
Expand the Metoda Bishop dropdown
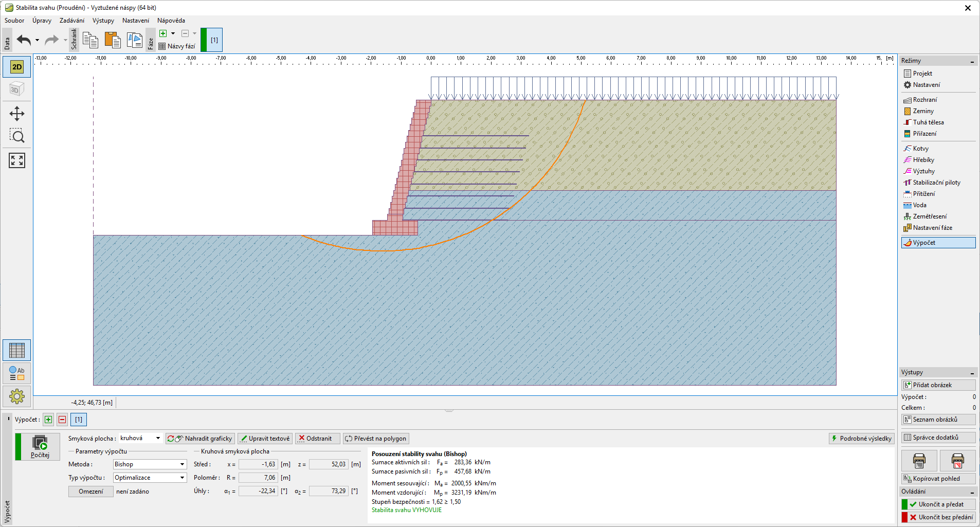tap(149, 464)
